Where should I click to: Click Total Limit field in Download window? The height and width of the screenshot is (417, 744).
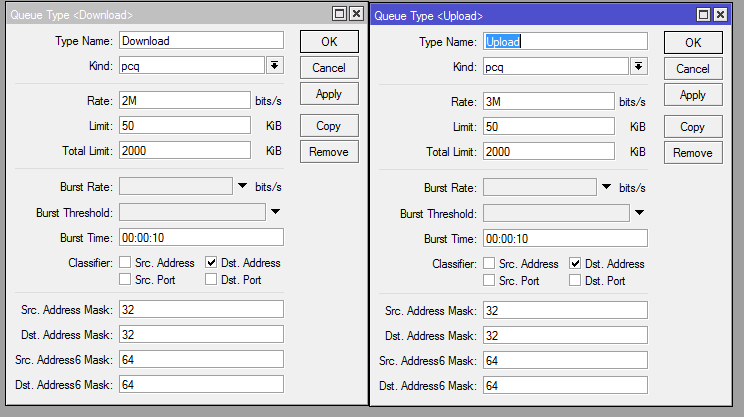click(x=185, y=151)
